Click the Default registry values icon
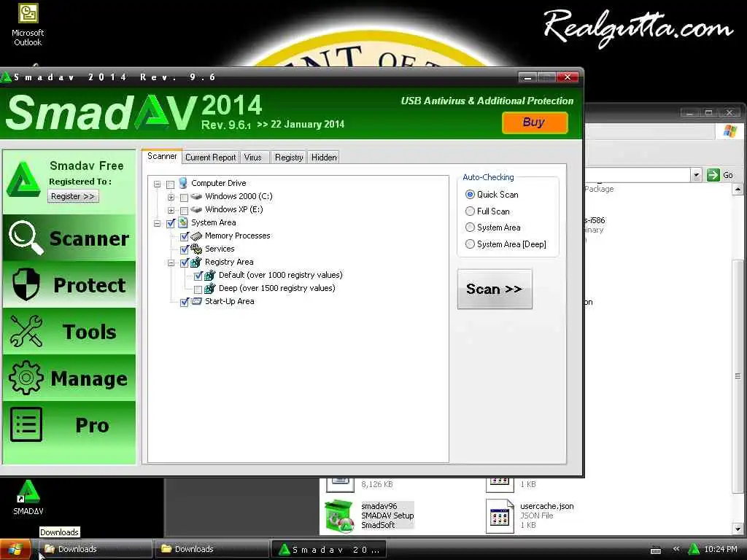Image resolution: width=747 pixels, height=560 pixels. click(210, 275)
